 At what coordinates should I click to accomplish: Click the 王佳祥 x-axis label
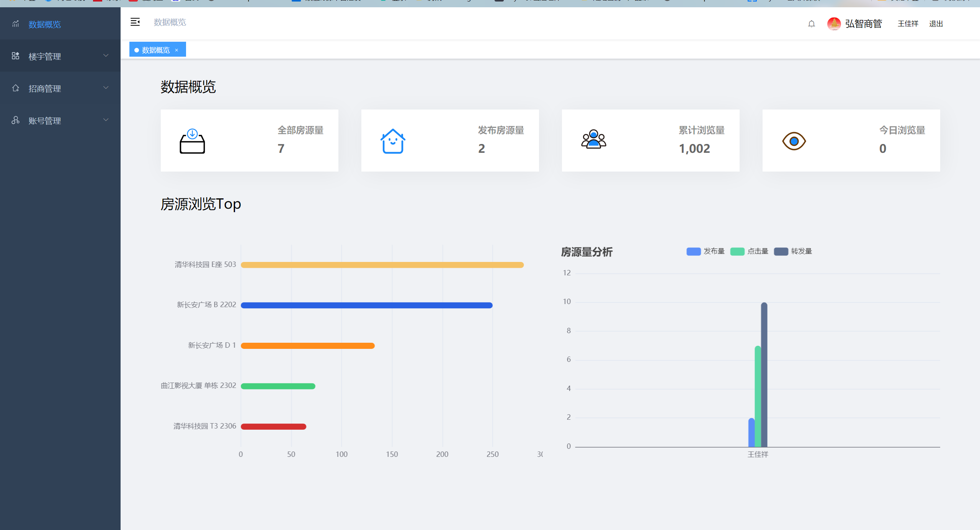tap(758, 455)
